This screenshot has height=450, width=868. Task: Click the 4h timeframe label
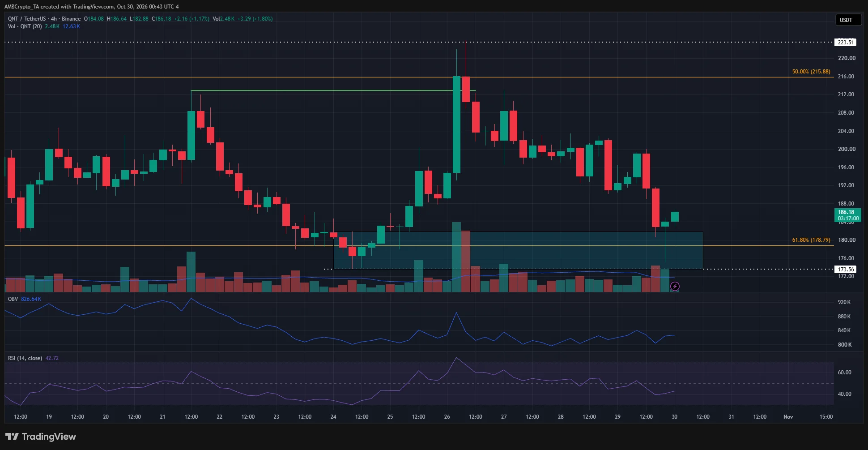point(54,19)
